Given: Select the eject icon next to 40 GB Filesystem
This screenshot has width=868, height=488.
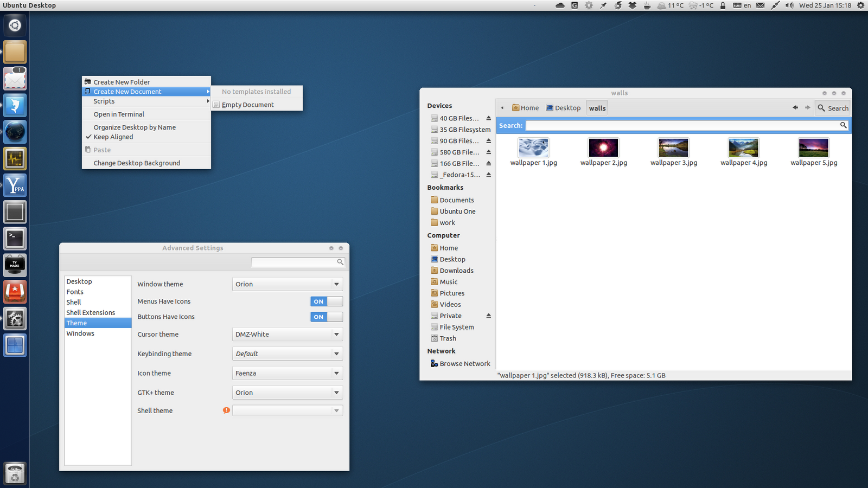Looking at the screenshot, I should tap(488, 118).
